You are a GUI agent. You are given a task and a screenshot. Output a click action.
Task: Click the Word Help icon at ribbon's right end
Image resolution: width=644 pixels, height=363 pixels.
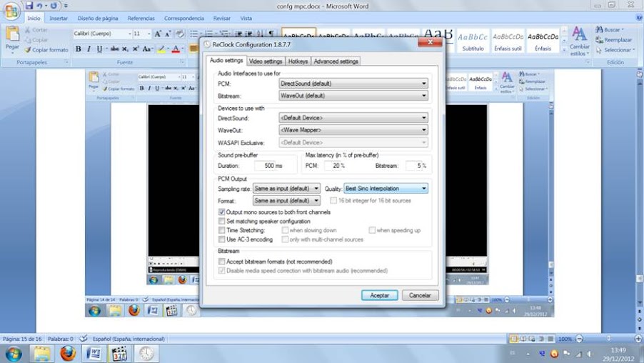click(x=639, y=18)
